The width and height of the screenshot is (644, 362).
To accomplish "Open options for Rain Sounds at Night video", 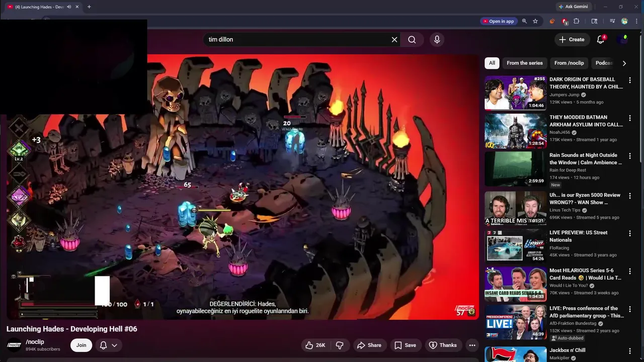I will pyautogui.click(x=630, y=156).
